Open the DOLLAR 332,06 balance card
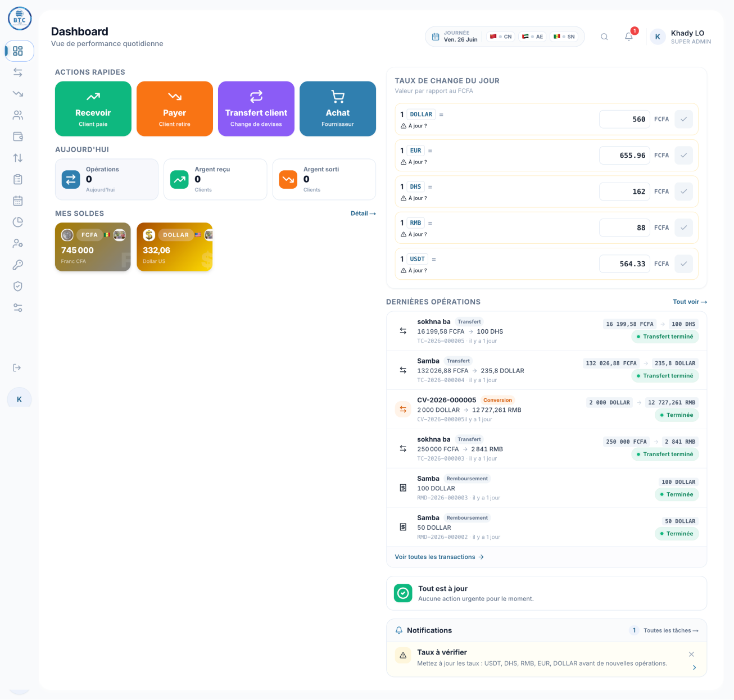The width and height of the screenshot is (734, 700). click(174, 247)
